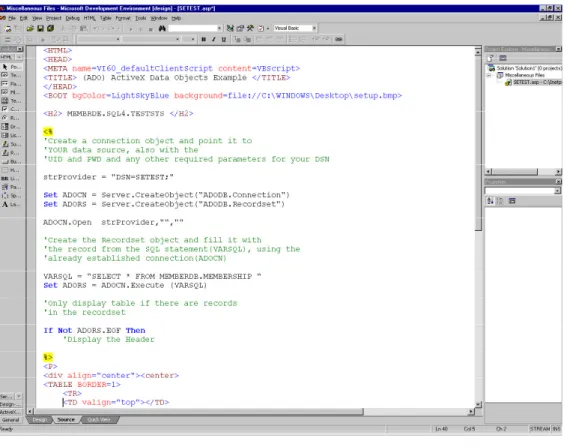Select the Solution node in Project Explorer

coord(525,68)
